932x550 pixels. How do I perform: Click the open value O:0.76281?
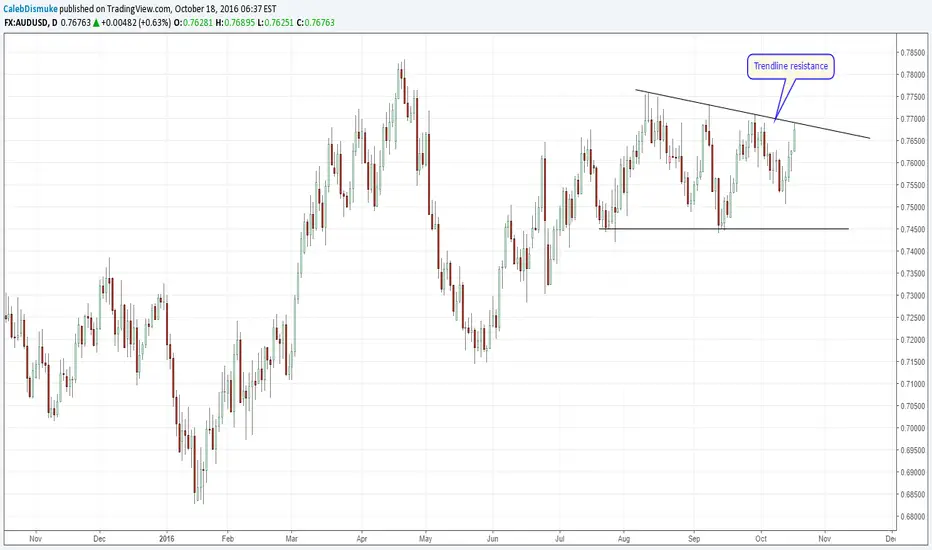click(193, 23)
